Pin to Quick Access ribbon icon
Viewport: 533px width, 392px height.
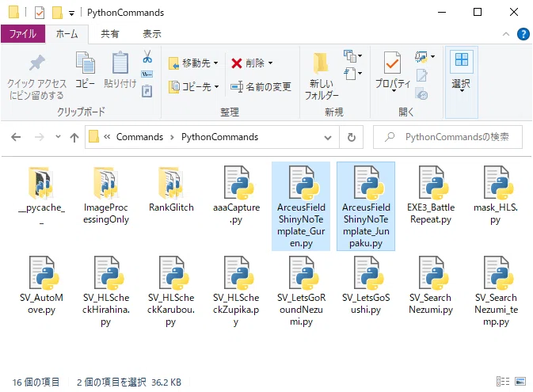point(36,63)
